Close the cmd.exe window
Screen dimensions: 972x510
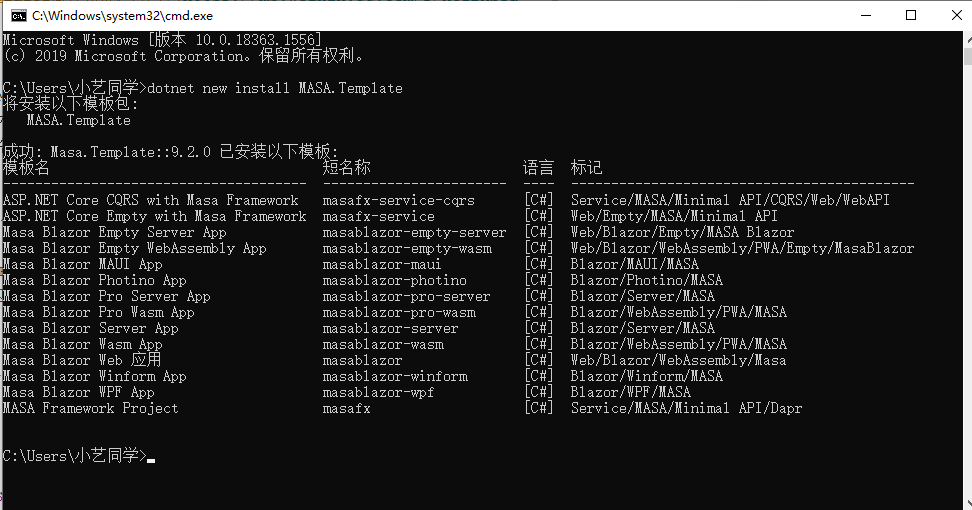tap(956, 15)
